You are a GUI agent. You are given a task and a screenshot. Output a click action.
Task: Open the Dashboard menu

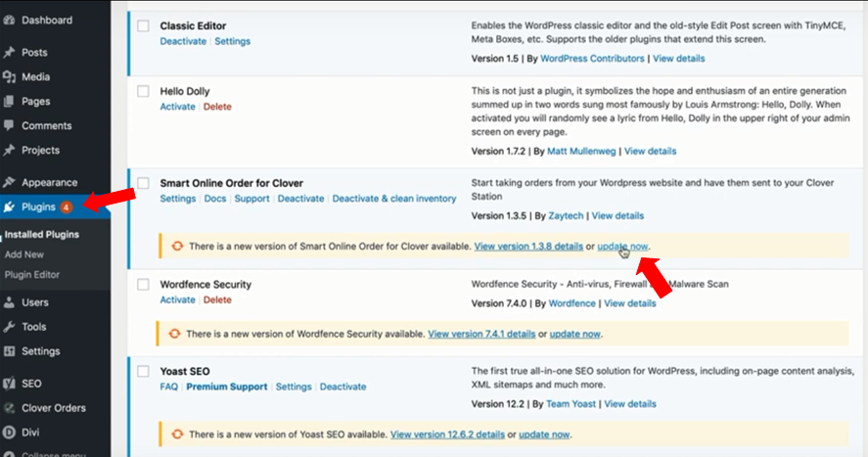tap(47, 21)
